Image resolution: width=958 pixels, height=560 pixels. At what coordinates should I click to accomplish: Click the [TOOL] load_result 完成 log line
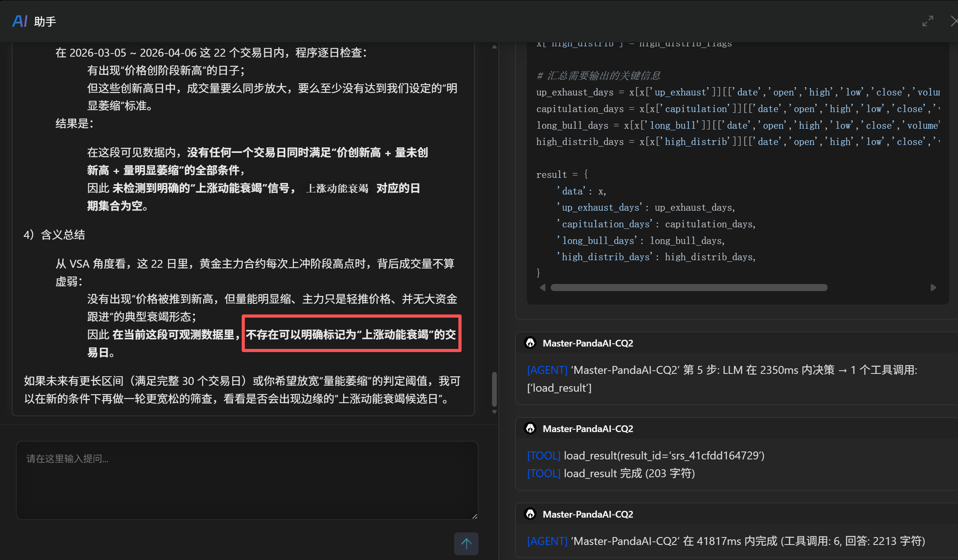(611, 473)
